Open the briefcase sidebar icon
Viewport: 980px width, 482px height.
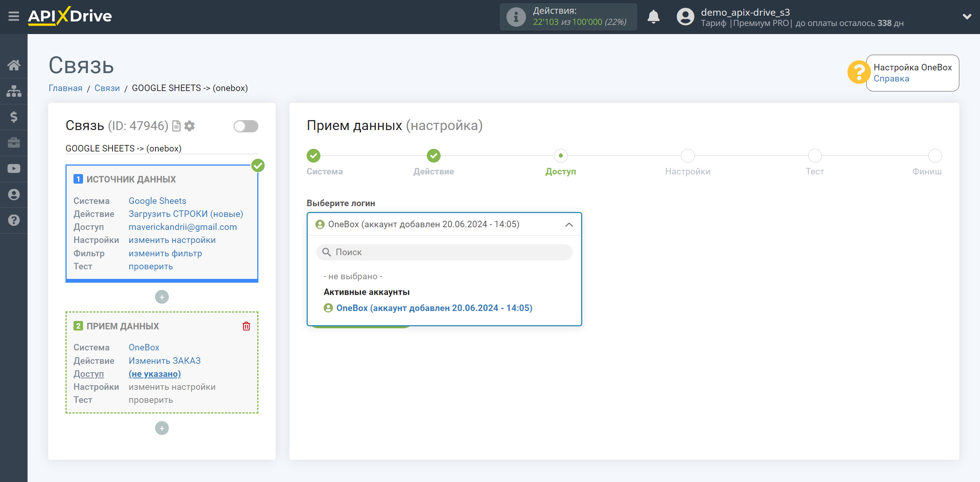(14, 143)
